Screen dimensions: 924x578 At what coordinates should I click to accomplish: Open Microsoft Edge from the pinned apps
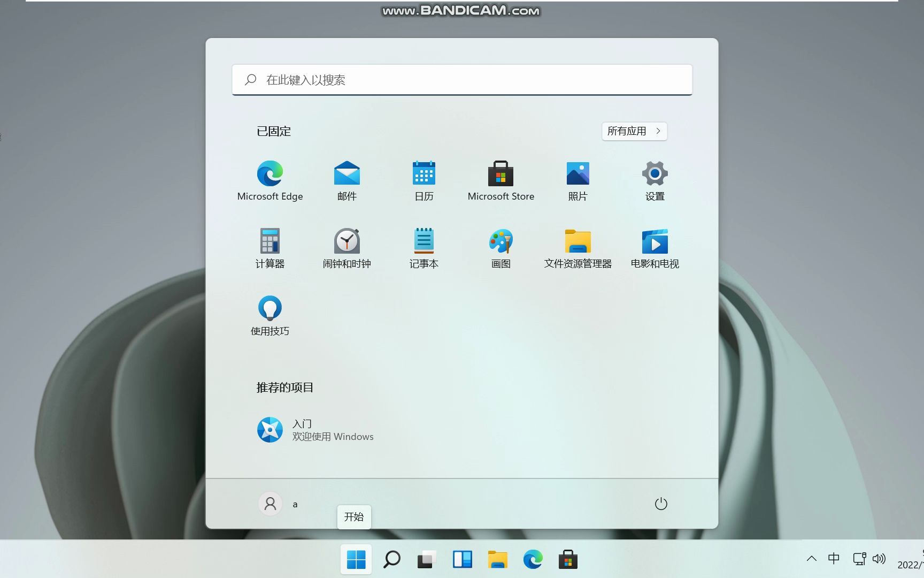(x=269, y=179)
